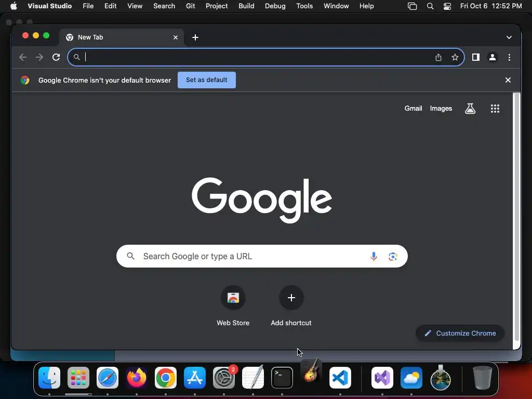Open App Store from the Dock
The height and width of the screenshot is (399, 532).
195,378
